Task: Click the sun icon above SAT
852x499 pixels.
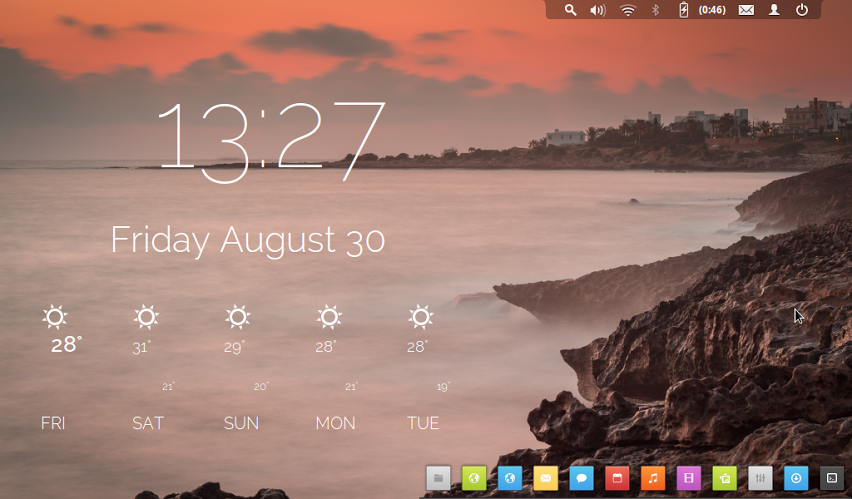Action: click(146, 317)
